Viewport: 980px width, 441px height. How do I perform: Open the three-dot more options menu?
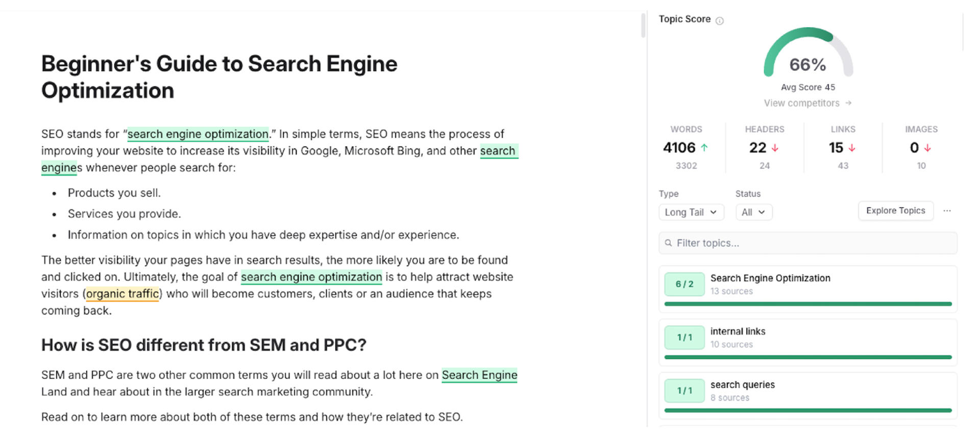point(947,211)
